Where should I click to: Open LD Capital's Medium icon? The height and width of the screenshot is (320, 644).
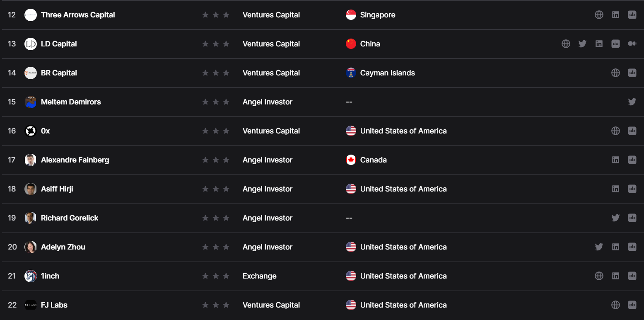click(632, 44)
